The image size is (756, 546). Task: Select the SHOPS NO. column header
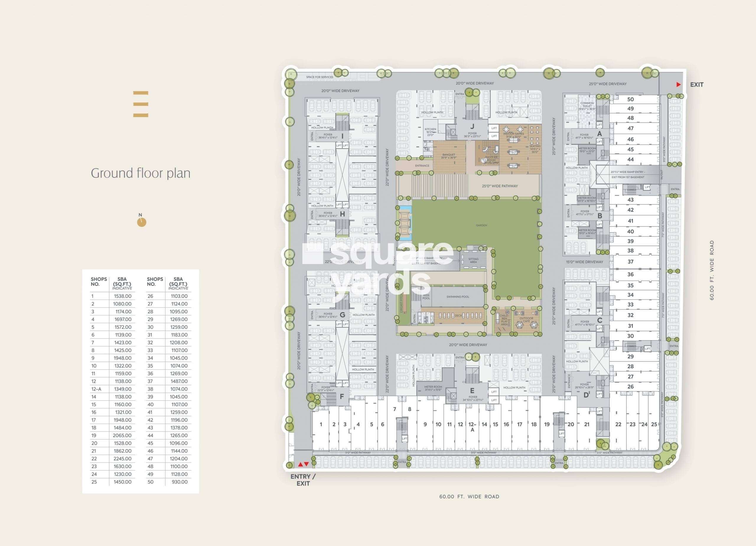[x=98, y=282]
